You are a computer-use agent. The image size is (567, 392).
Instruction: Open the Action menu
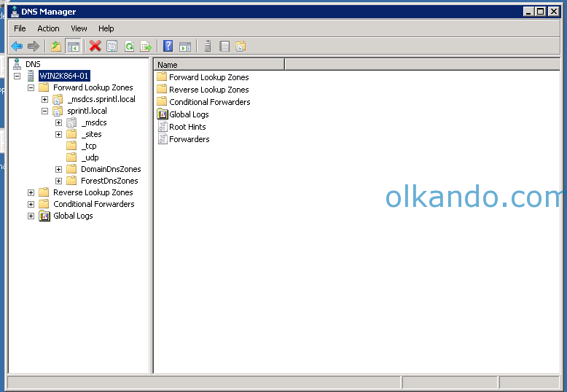48,28
